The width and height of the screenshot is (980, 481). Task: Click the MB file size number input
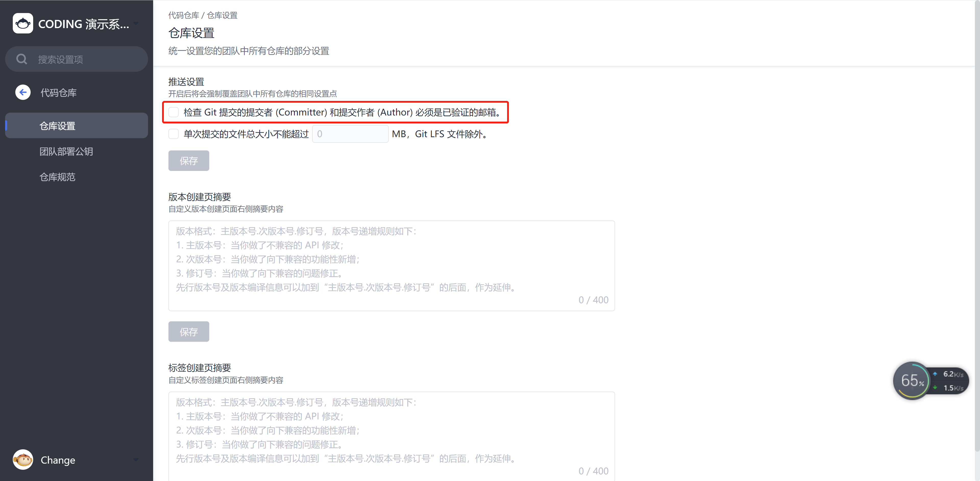[x=350, y=134]
